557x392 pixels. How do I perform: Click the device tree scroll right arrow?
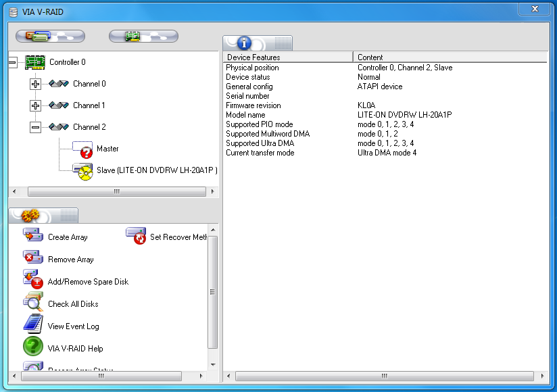pos(212,191)
